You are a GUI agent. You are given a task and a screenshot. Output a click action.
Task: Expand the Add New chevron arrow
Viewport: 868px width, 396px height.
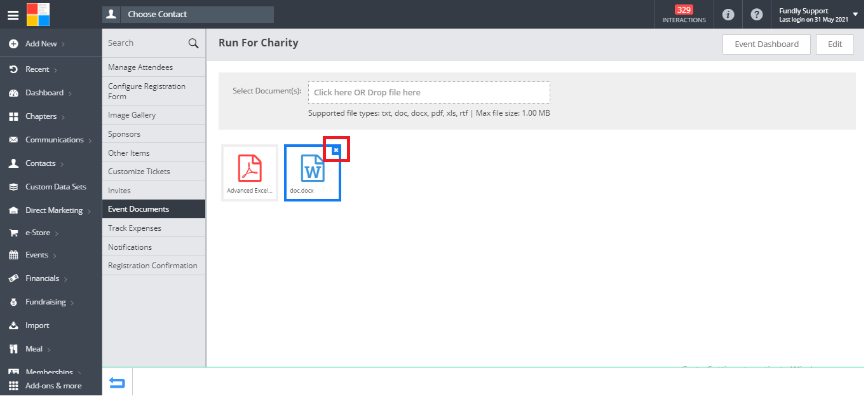[x=64, y=44]
